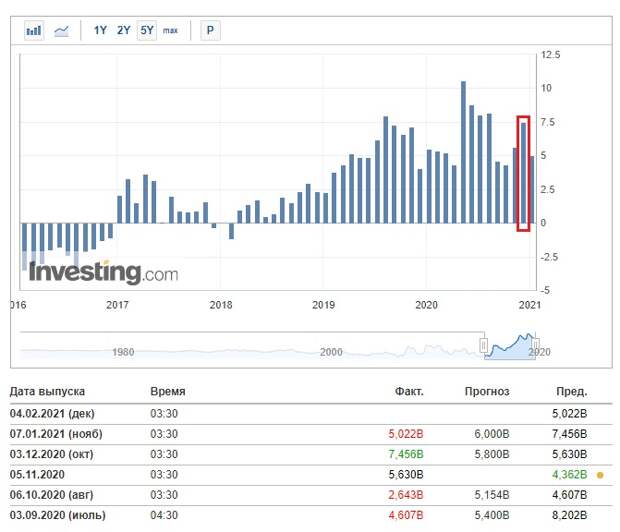620x532 pixels.
Task: Click the highlighted bar in red box
Action: click(523, 173)
